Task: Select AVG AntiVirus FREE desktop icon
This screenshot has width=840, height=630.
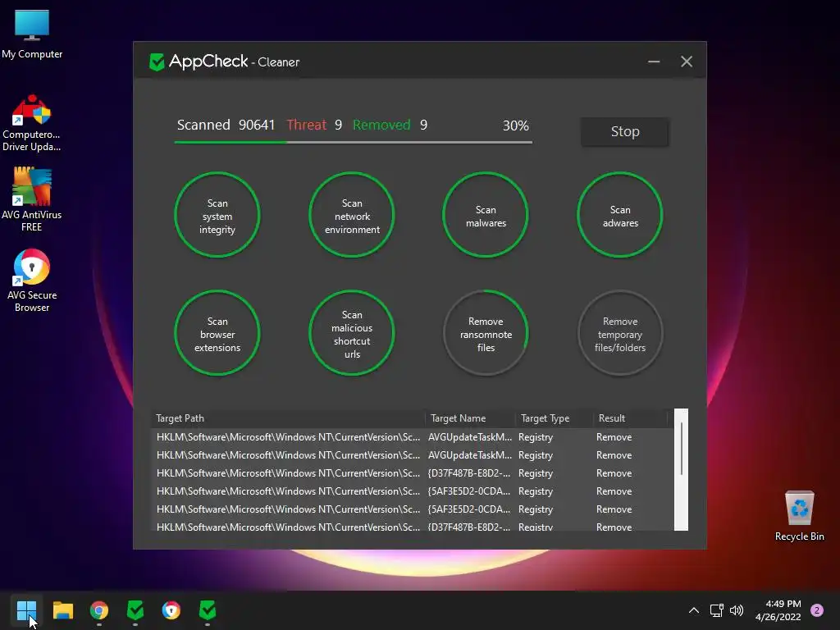Action: [32, 199]
